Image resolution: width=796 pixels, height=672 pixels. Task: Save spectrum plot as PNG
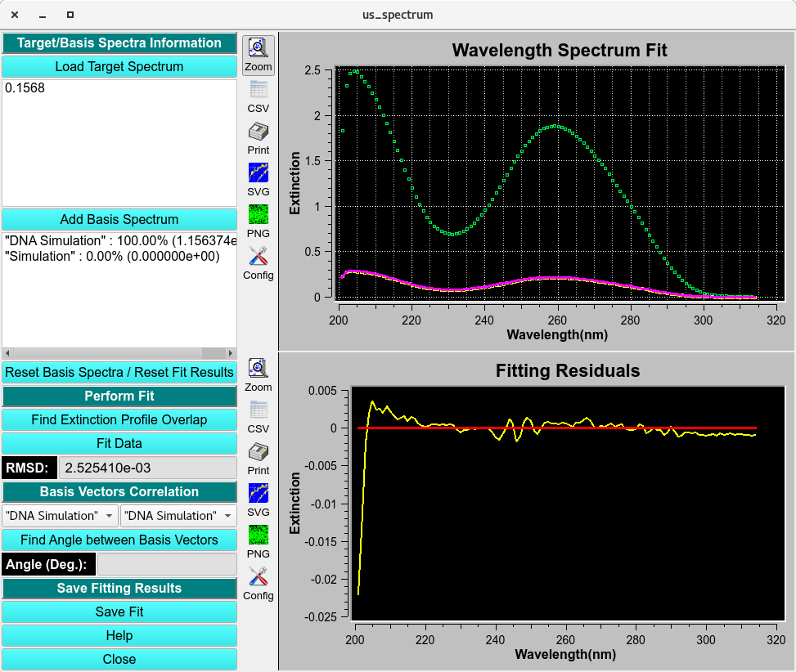pos(258,220)
